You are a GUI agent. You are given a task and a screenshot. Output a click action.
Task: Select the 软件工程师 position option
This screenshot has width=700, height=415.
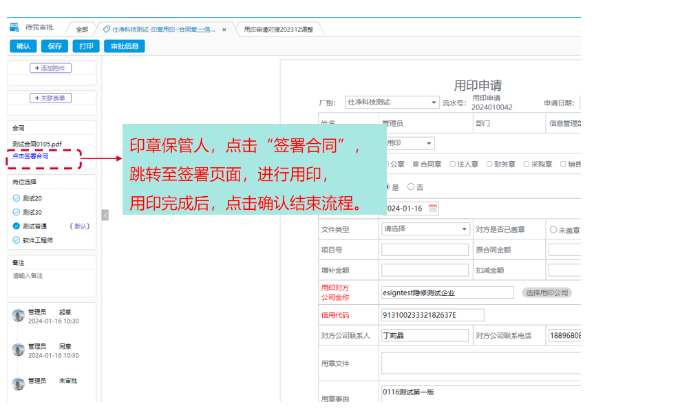tap(16, 240)
